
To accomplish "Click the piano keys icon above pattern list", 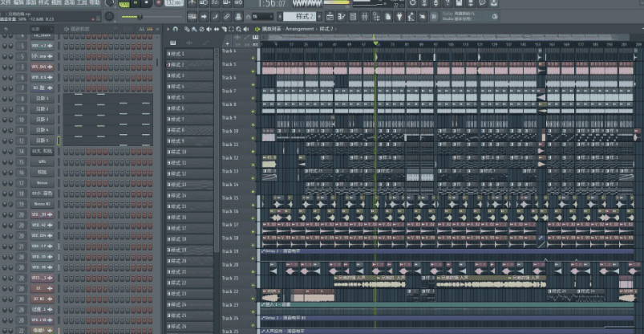I will [174, 40].
